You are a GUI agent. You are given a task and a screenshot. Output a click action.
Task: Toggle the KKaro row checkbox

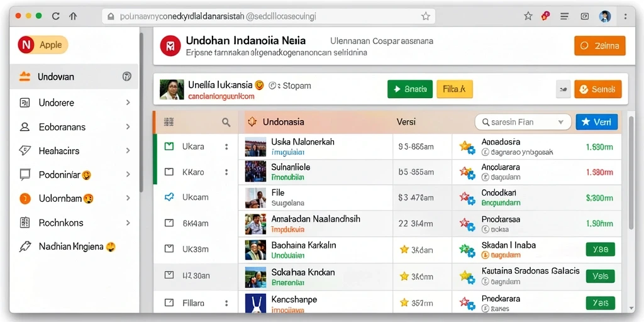[169, 172]
